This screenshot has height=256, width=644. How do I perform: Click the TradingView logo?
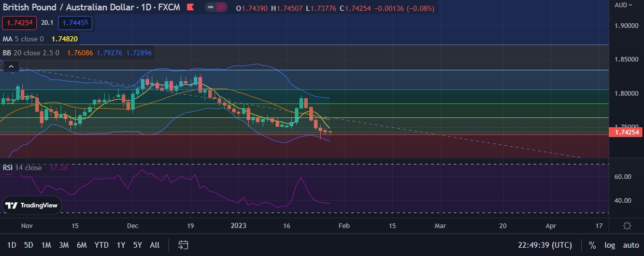coord(32,205)
